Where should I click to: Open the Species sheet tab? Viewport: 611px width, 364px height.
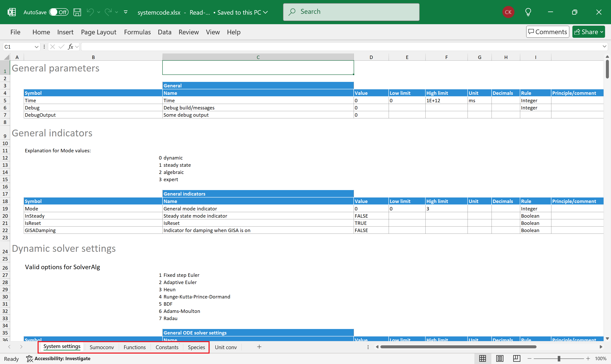[x=196, y=347]
